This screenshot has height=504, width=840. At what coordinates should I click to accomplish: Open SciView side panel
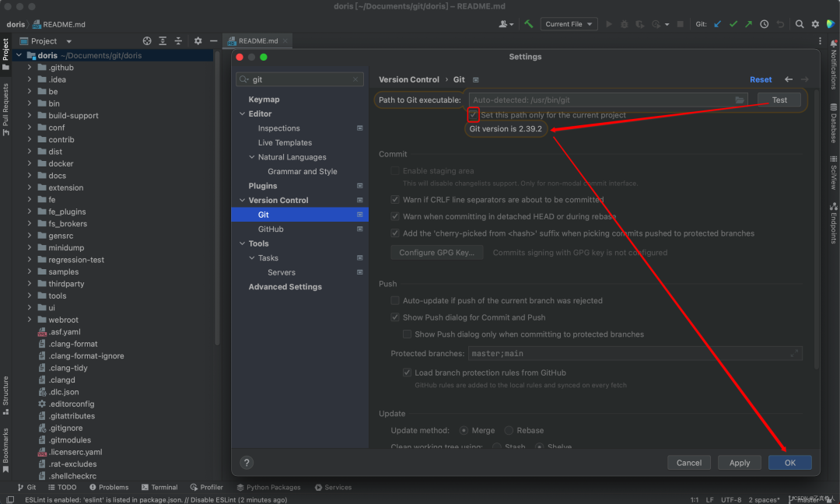[x=834, y=173]
